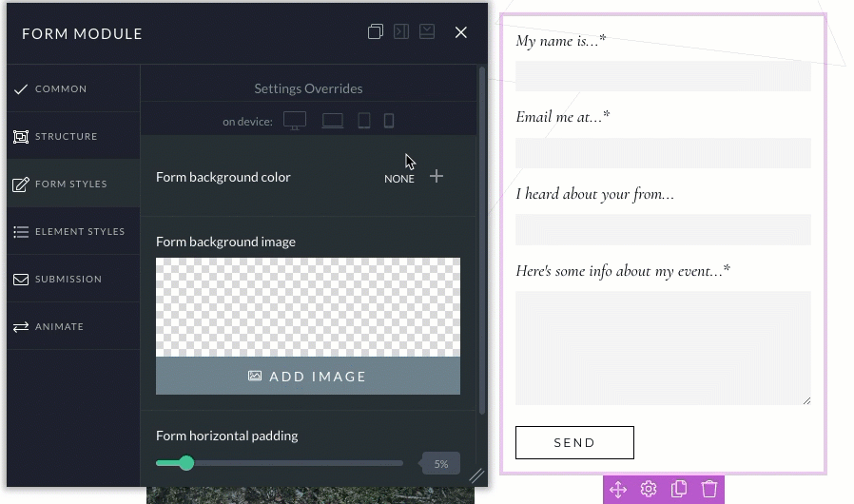Select the Form Styles tab
The height and width of the screenshot is (504, 854).
click(73, 184)
